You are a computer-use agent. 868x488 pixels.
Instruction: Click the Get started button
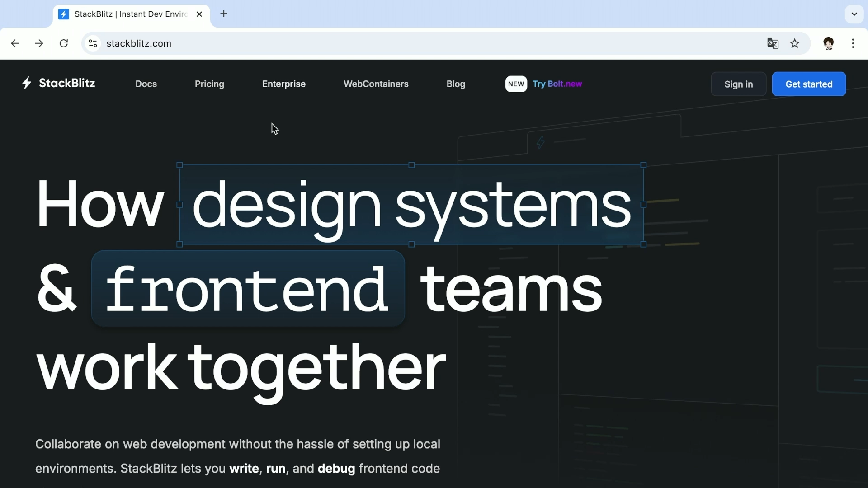click(809, 84)
